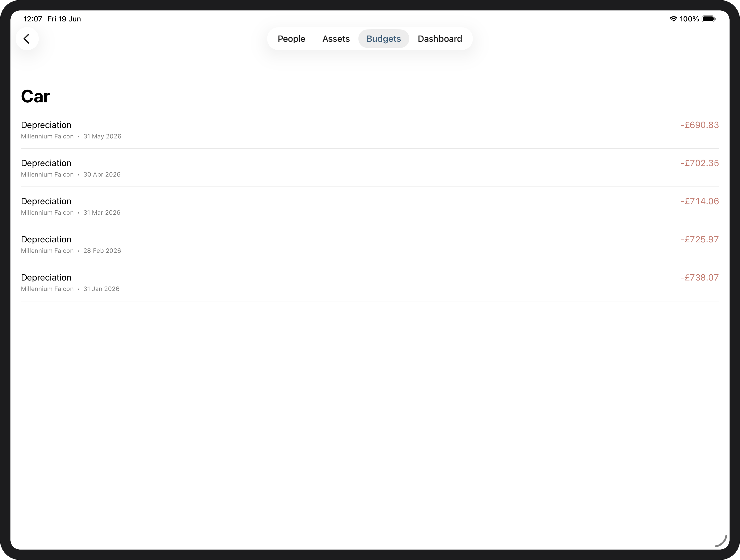Open the 31 Jan 2026 Depreciation entry

(x=370, y=283)
